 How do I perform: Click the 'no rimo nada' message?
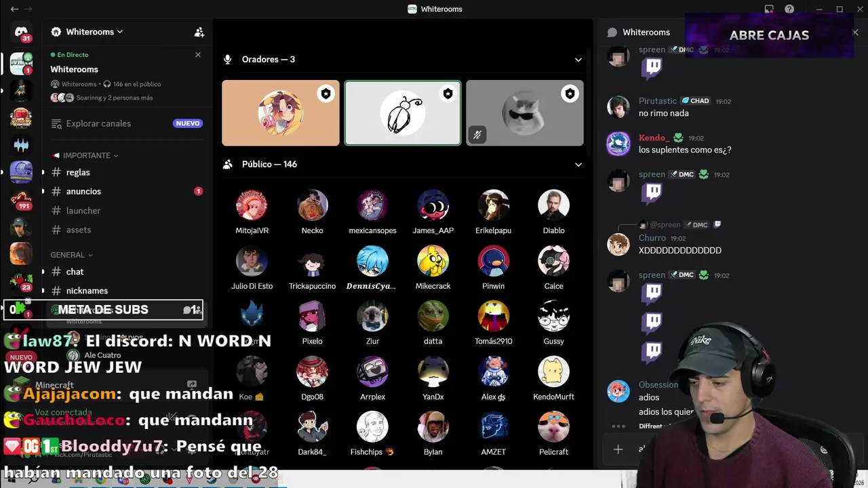[664, 113]
